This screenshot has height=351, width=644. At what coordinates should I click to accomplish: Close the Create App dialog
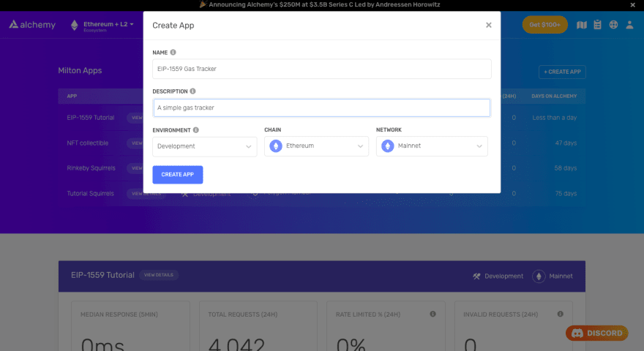pyautogui.click(x=488, y=25)
